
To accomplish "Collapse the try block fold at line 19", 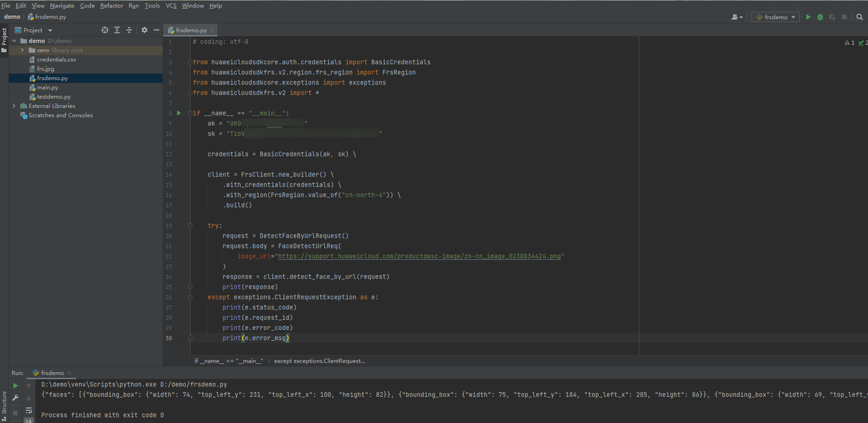I will click(190, 226).
